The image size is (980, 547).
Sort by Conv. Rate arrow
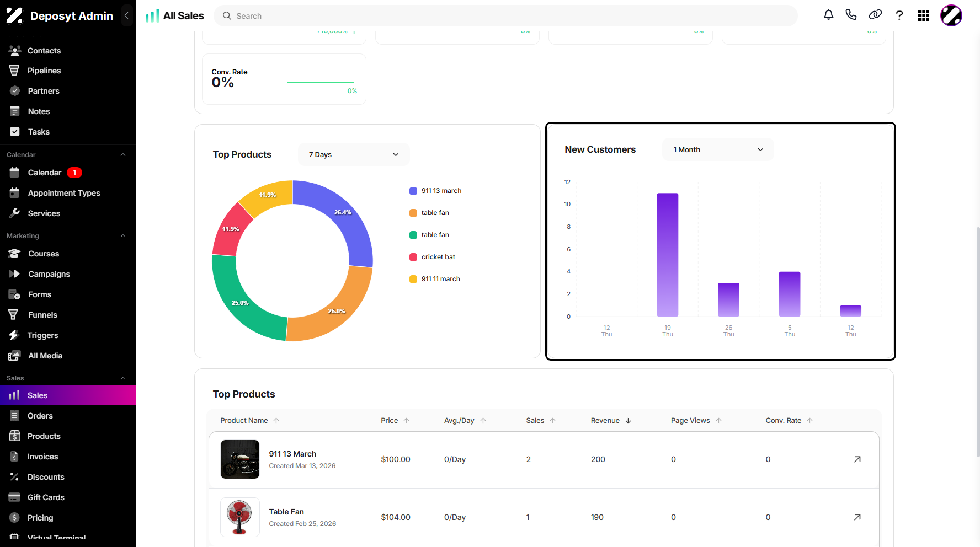[x=810, y=421]
